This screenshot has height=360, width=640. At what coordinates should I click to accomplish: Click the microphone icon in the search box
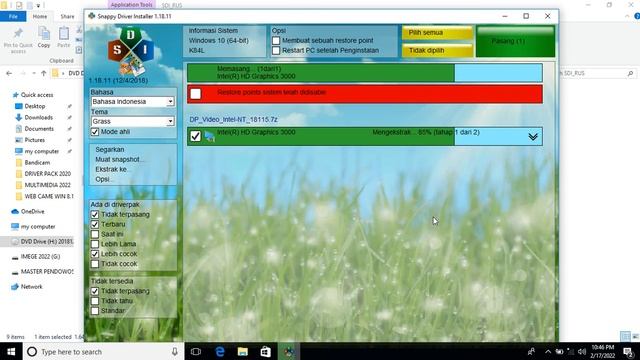175,351
